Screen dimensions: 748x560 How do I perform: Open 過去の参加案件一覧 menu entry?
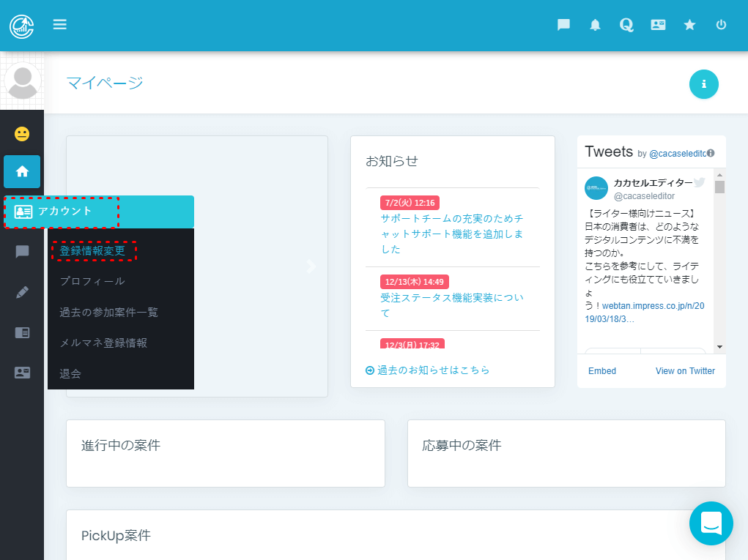[108, 312]
